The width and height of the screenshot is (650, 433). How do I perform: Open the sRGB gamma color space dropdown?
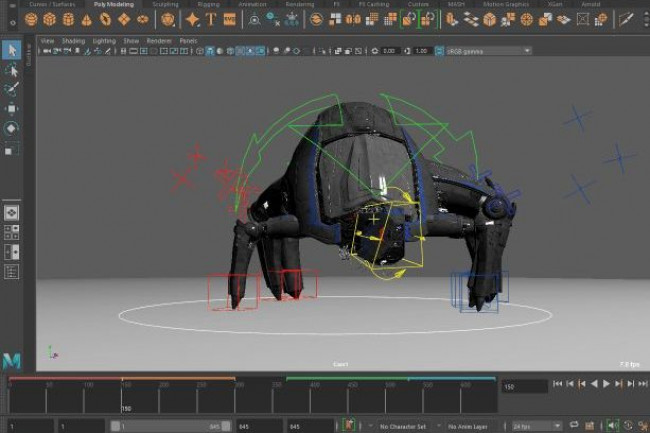point(484,50)
